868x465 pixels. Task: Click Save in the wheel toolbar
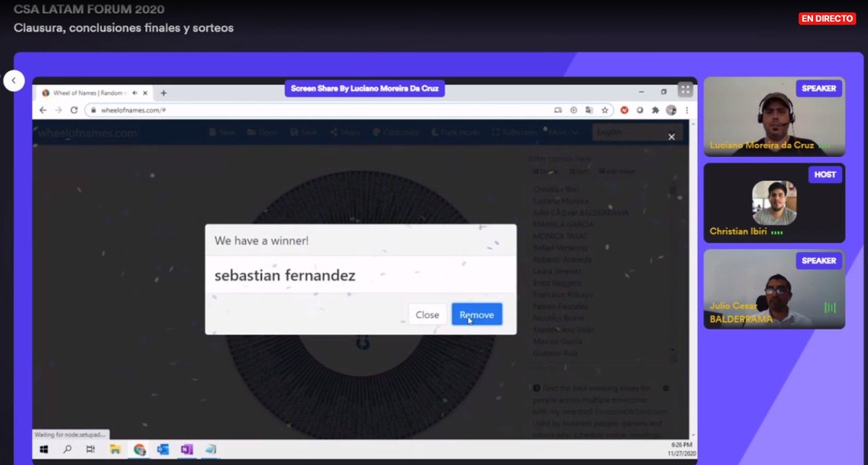click(304, 132)
